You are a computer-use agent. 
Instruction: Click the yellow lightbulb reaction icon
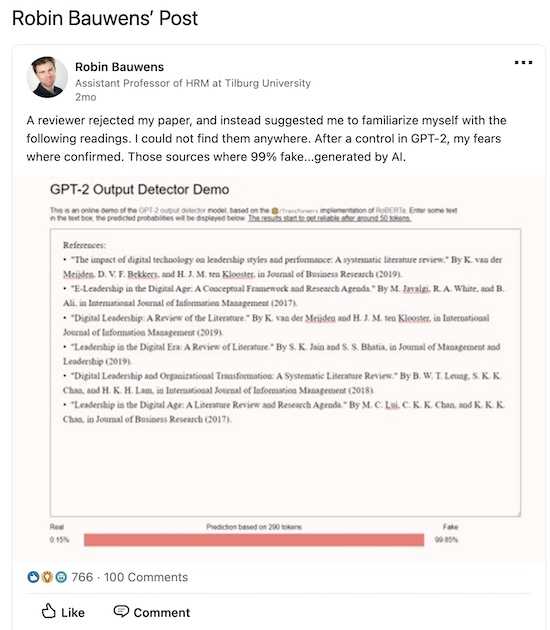pos(47,577)
